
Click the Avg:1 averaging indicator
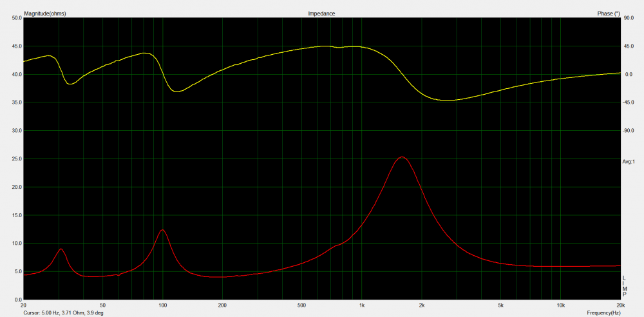tap(629, 161)
